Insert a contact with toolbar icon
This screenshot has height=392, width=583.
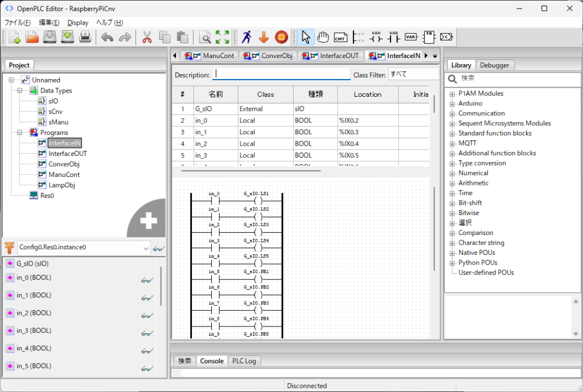click(393, 37)
